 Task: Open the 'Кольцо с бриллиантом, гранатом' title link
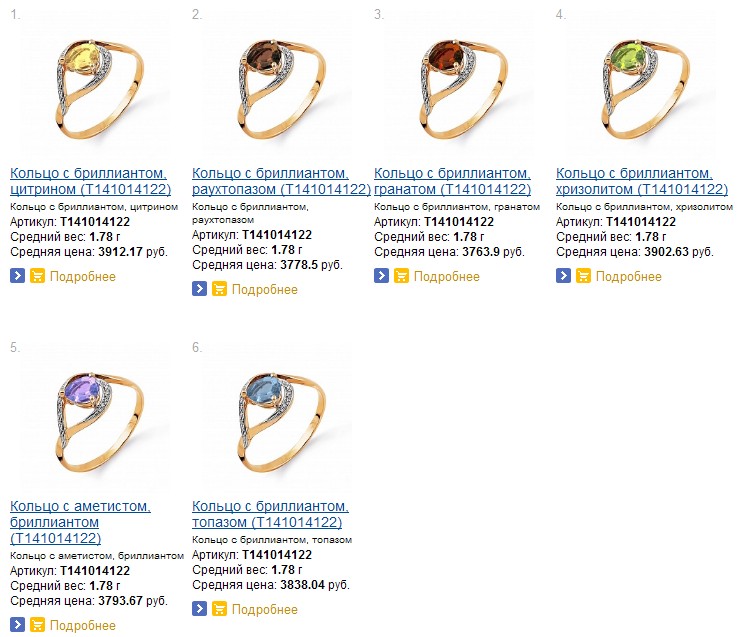(452, 181)
